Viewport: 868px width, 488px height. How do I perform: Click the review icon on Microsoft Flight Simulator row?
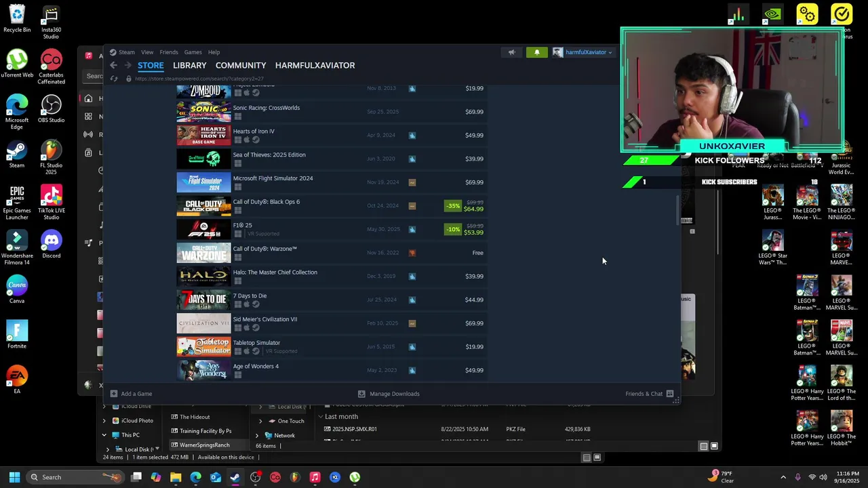[412, 182]
